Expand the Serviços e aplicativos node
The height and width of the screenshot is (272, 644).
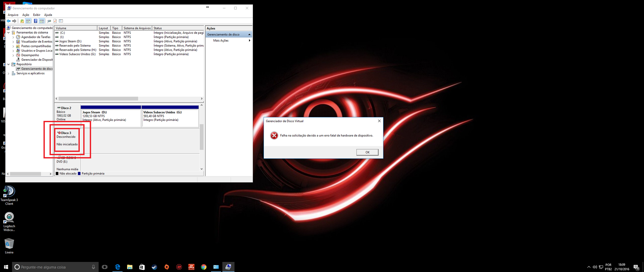click(x=8, y=73)
